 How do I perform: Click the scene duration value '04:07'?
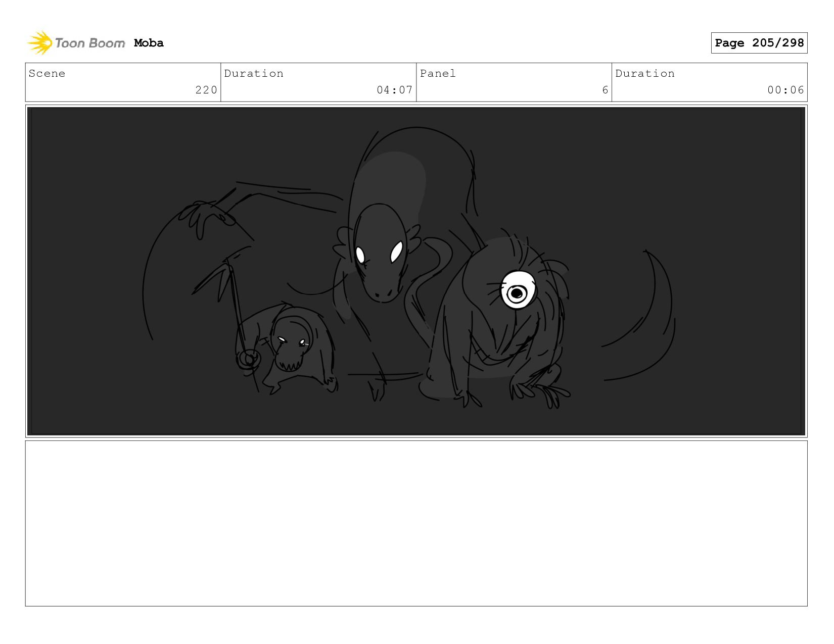[395, 90]
